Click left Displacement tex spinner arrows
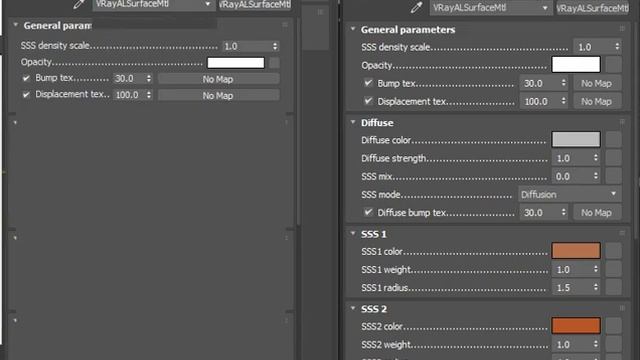 point(149,95)
